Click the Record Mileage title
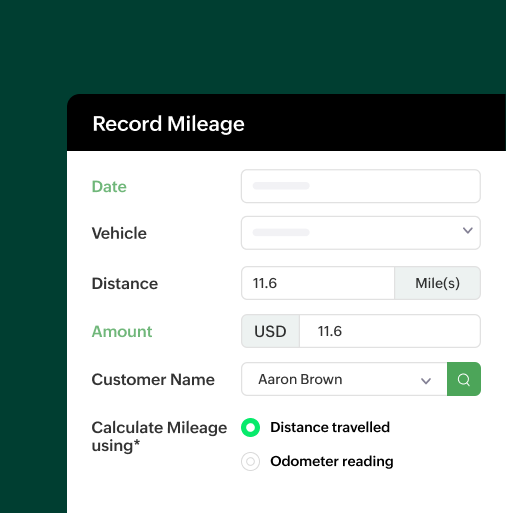The image size is (506, 513). click(169, 124)
